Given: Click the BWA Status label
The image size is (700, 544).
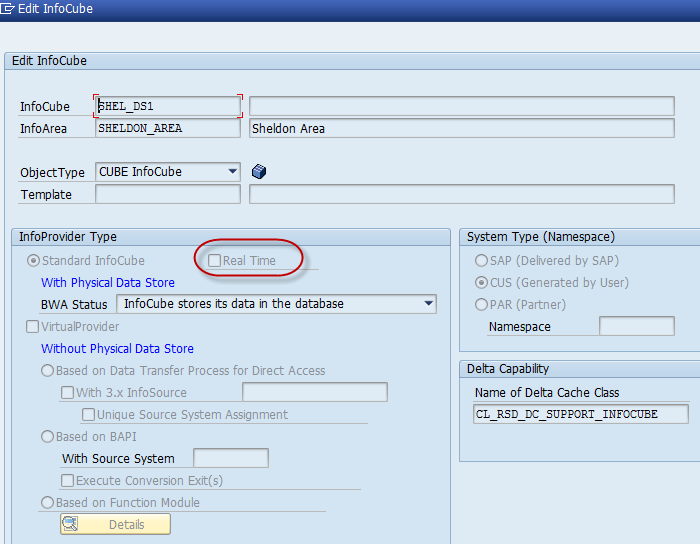Looking at the screenshot, I should tap(74, 305).
